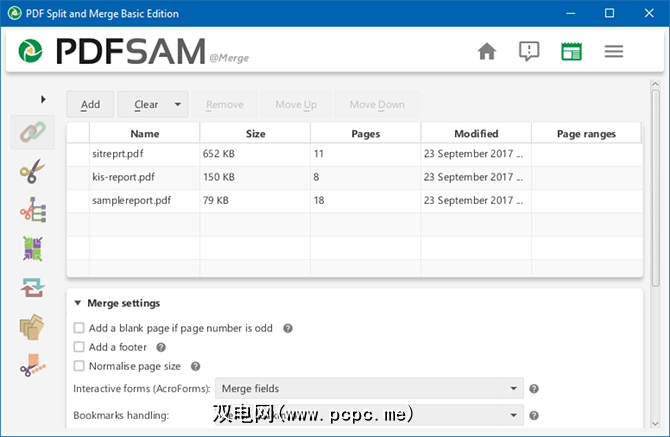
Task: Sort by the Modified column header
Action: [476, 134]
